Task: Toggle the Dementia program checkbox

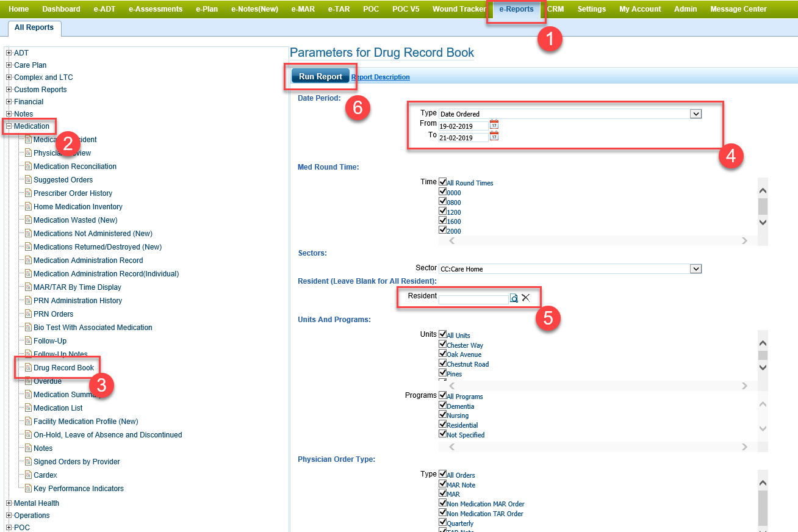Action: click(x=443, y=405)
